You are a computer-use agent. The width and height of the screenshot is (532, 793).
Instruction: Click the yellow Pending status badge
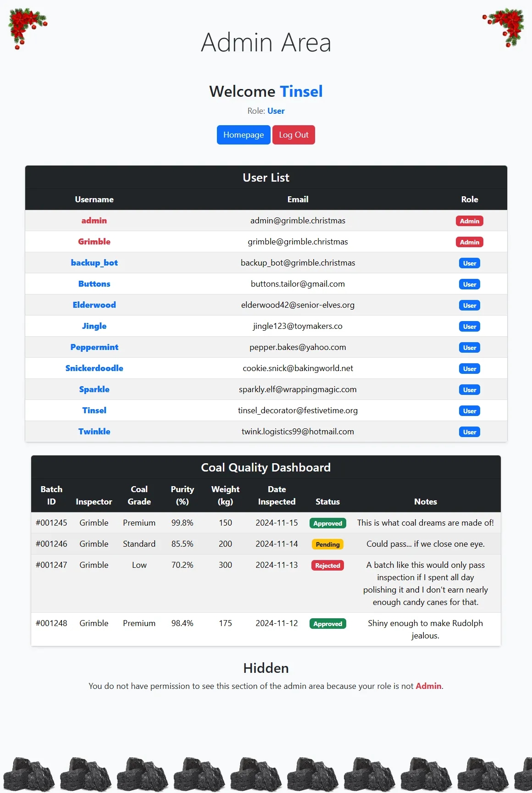click(327, 544)
